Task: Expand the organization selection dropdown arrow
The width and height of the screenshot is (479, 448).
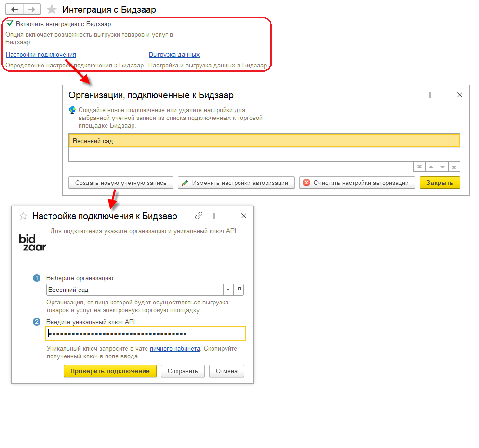Action: click(228, 290)
